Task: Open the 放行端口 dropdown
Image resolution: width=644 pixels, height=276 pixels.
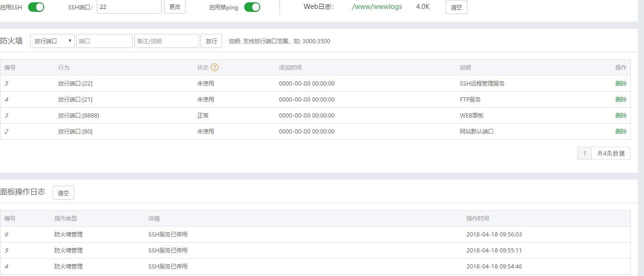Action: 52,41
